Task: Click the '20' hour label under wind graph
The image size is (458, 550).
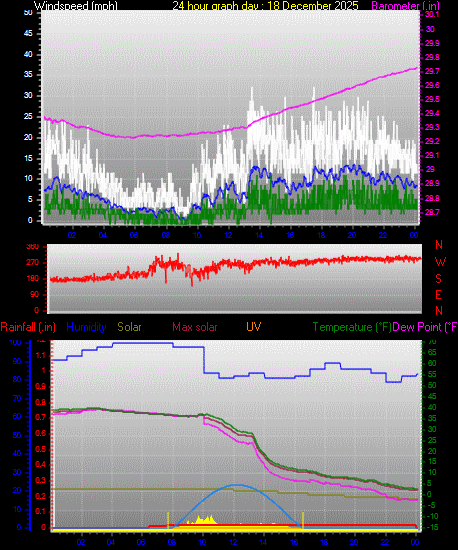Action: pos(352,235)
